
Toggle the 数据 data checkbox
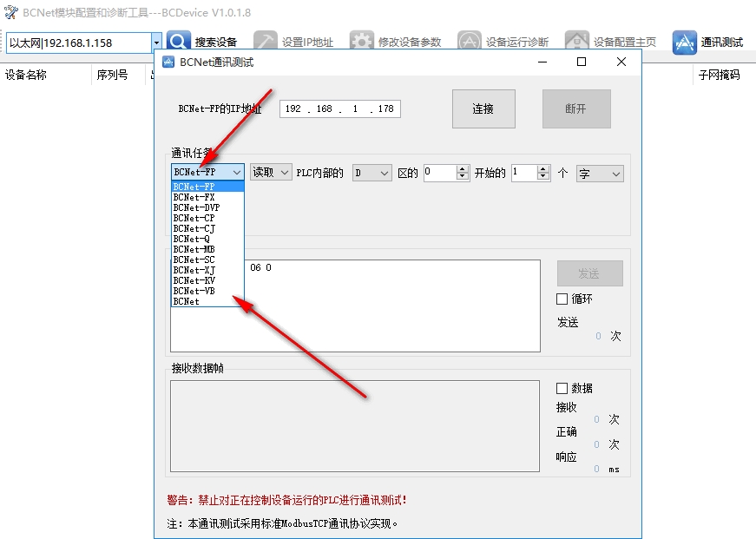(562, 388)
